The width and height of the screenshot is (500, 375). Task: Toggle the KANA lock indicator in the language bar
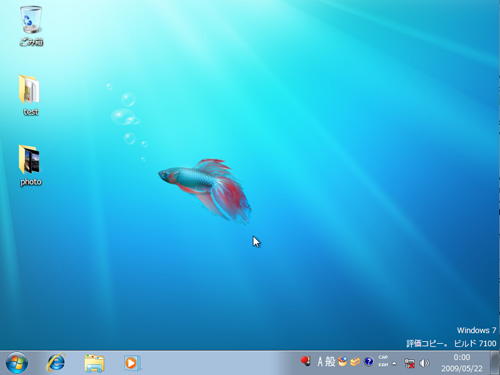point(383,365)
